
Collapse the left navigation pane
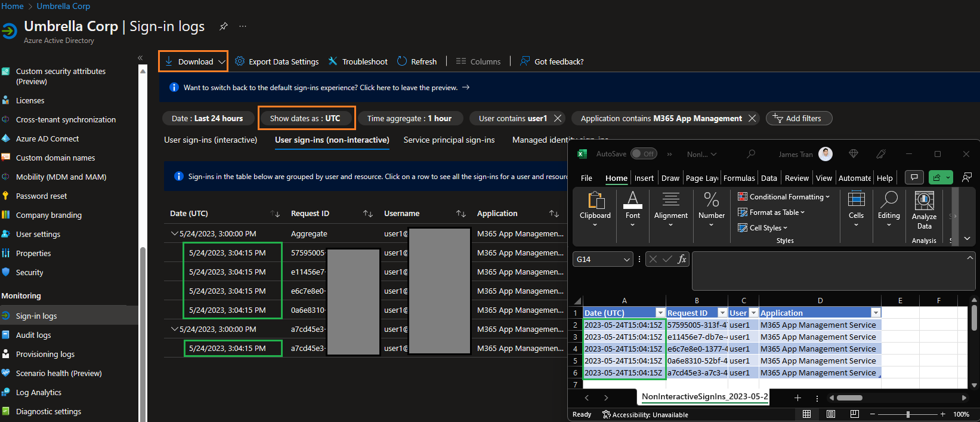click(140, 58)
